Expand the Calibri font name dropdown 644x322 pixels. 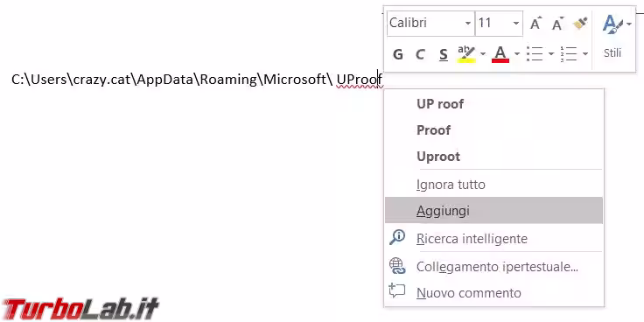[468, 24]
